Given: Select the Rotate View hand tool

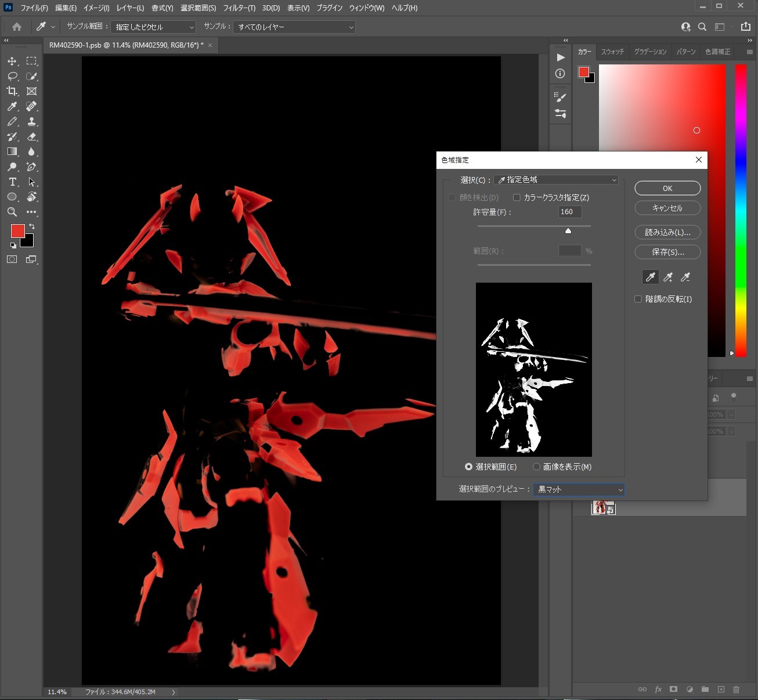Looking at the screenshot, I should coord(31,197).
